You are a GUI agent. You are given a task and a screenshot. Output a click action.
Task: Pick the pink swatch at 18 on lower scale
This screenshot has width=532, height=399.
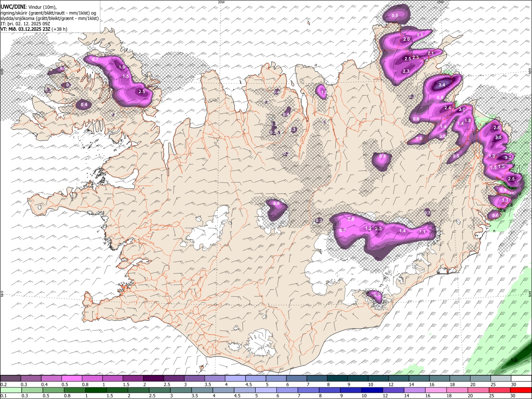(x=457, y=390)
